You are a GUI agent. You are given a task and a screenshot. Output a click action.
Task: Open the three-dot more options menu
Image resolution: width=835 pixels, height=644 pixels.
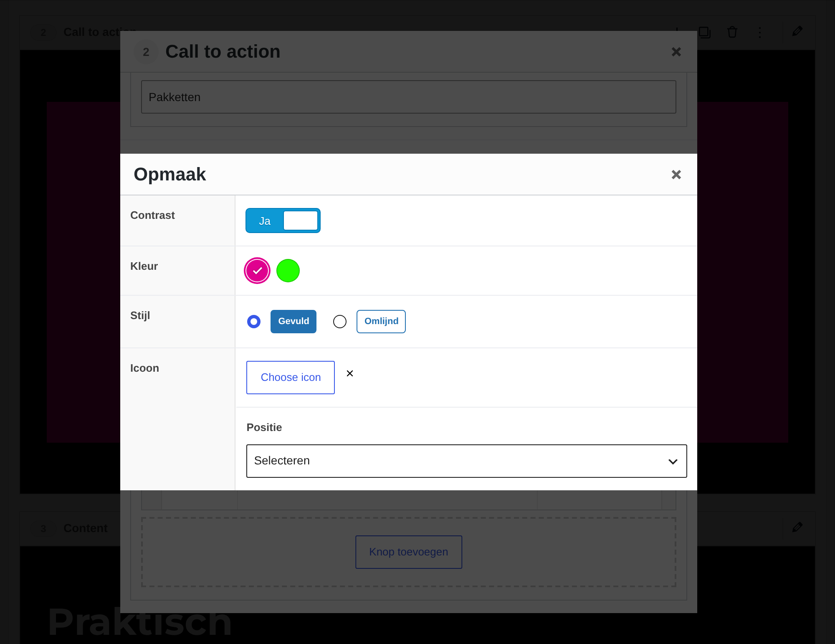click(x=760, y=32)
